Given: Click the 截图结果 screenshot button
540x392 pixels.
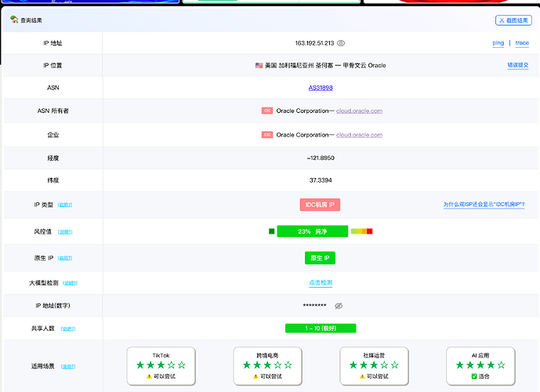Looking at the screenshot, I should [x=513, y=20].
